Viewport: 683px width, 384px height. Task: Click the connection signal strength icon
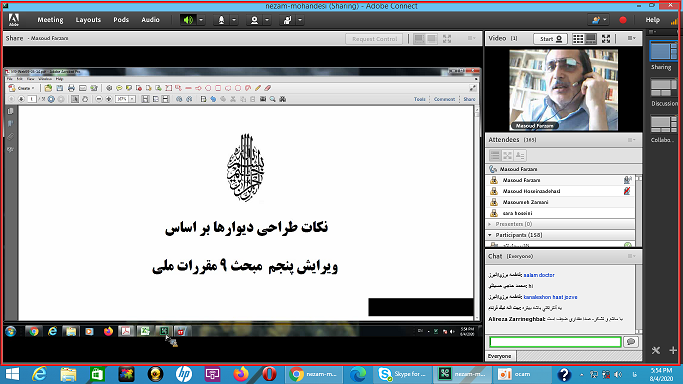(674, 20)
